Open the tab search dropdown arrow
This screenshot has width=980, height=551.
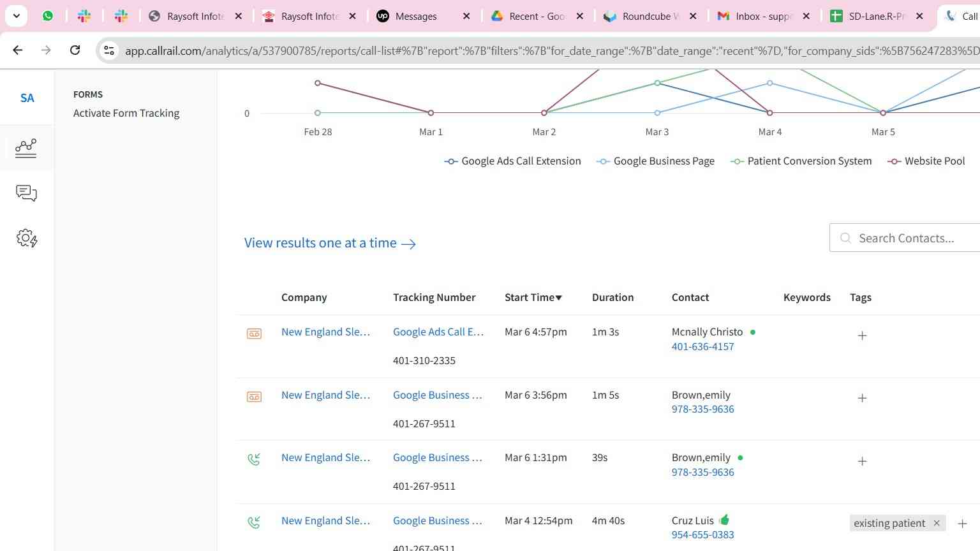click(x=16, y=16)
